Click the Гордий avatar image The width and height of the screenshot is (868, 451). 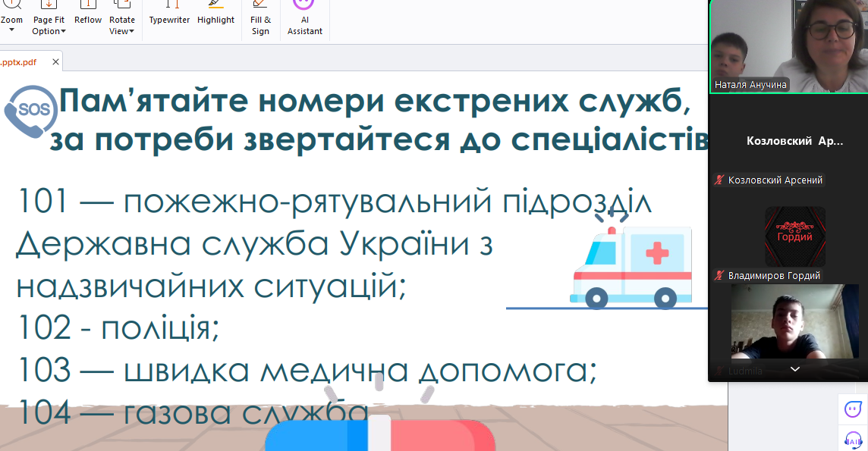795,236
